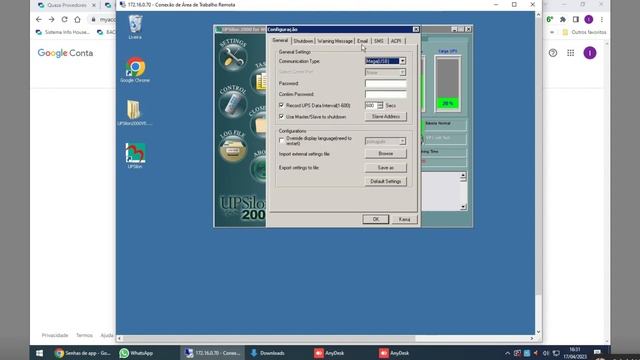The width and height of the screenshot is (640, 360).
Task: Reload the Chrome page
Action: (64, 19)
